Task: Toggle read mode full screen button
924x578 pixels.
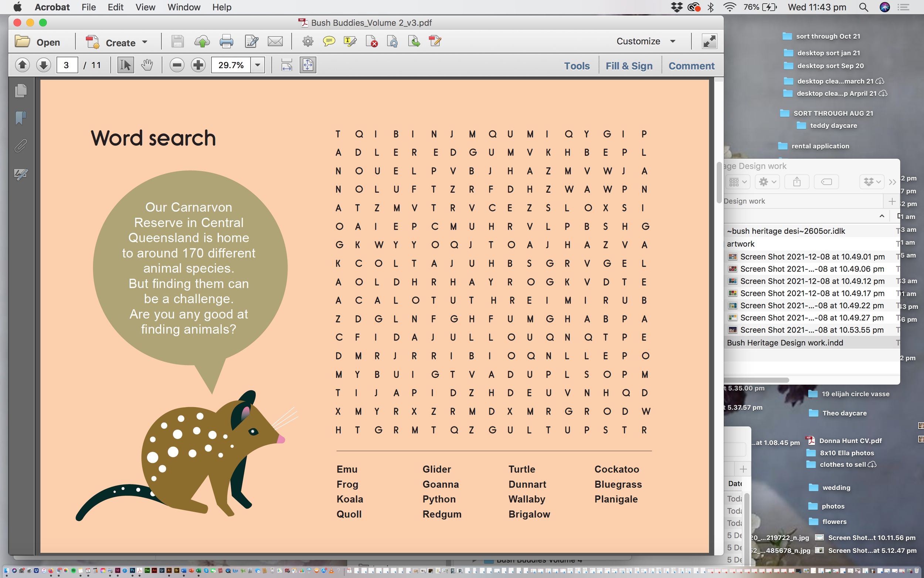Action: point(709,41)
